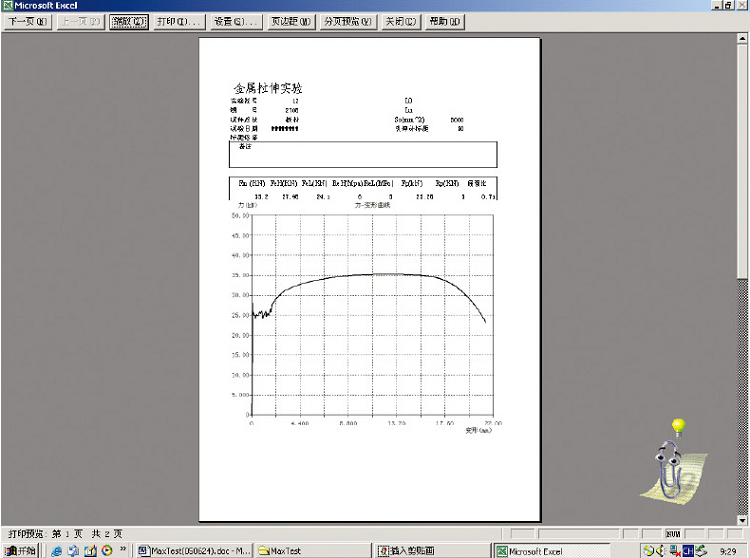Go to the next page (下一页)
The width and height of the screenshot is (750, 558).
(28, 22)
